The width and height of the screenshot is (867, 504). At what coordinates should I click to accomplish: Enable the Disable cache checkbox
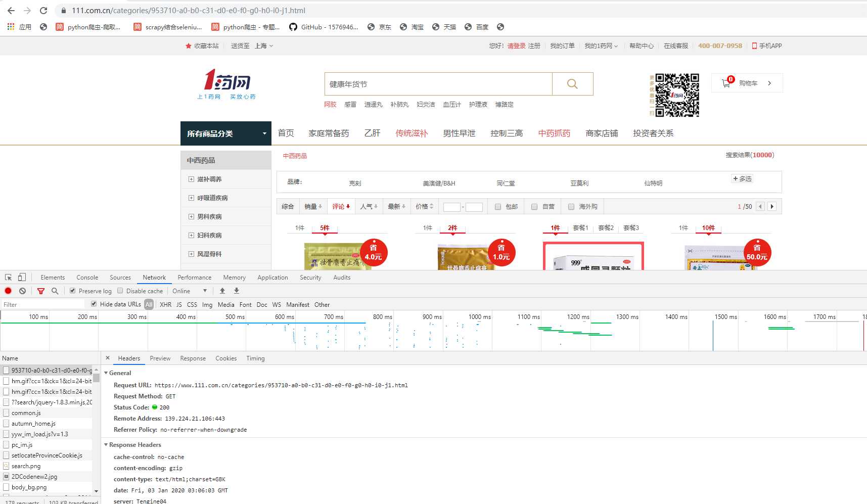[x=120, y=291]
